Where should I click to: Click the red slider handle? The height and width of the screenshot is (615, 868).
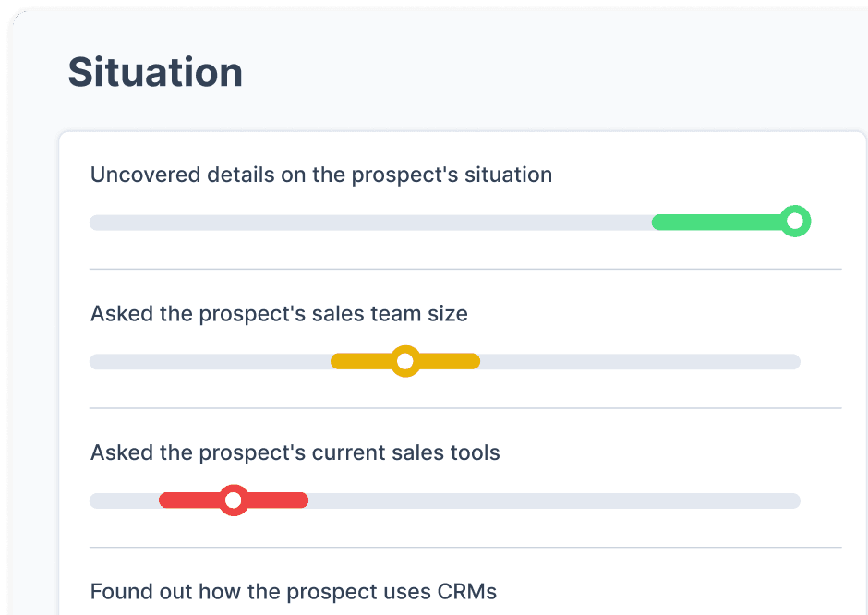(234, 500)
